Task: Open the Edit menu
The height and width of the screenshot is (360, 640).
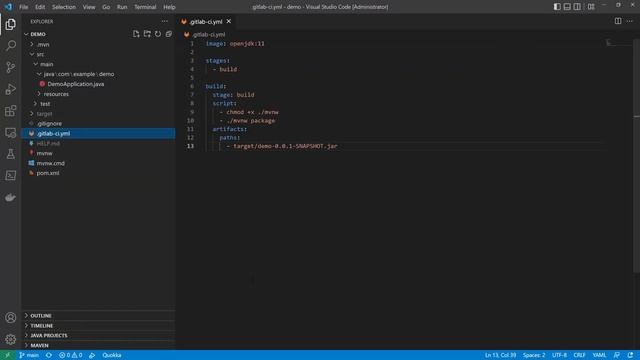Action: pyautogui.click(x=40, y=7)
